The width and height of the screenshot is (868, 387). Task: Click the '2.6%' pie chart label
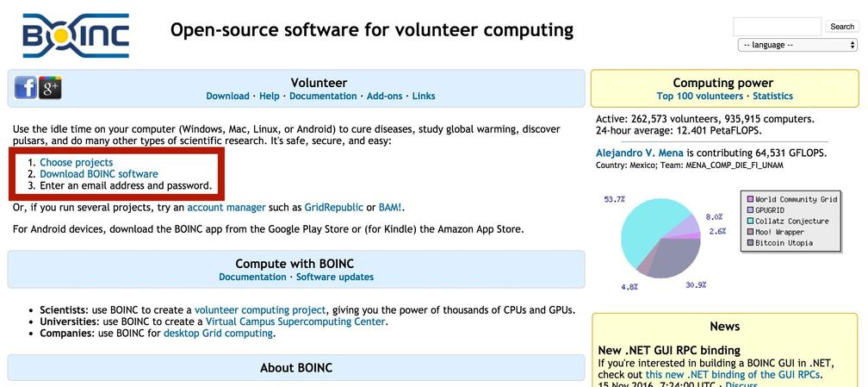(x=716, y=231)
